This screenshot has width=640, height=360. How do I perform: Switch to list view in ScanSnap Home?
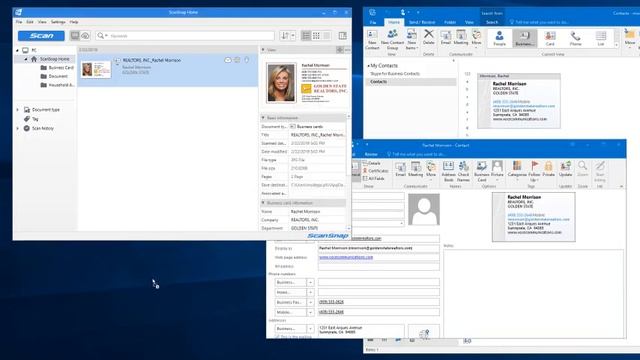(306, 36)
